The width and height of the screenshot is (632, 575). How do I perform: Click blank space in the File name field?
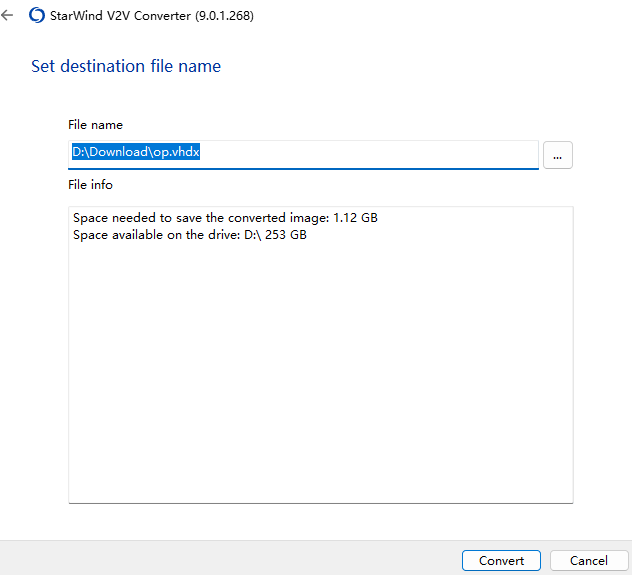click(x=380, y=154)
